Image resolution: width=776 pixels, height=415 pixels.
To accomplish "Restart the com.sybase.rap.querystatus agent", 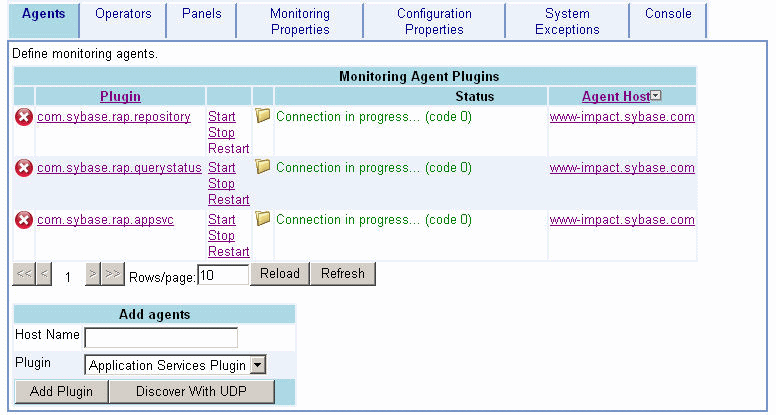I will (229, 199).
